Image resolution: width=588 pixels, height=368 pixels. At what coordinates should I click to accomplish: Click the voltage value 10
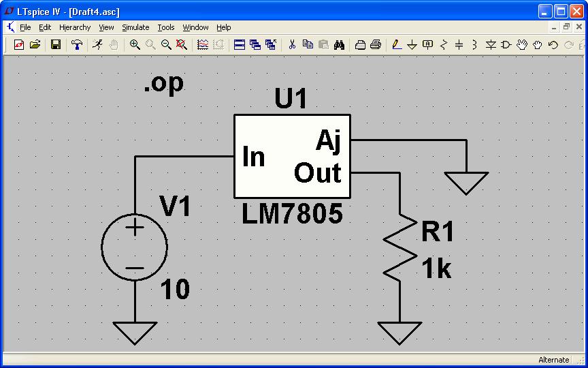click(x=175, y=290)
